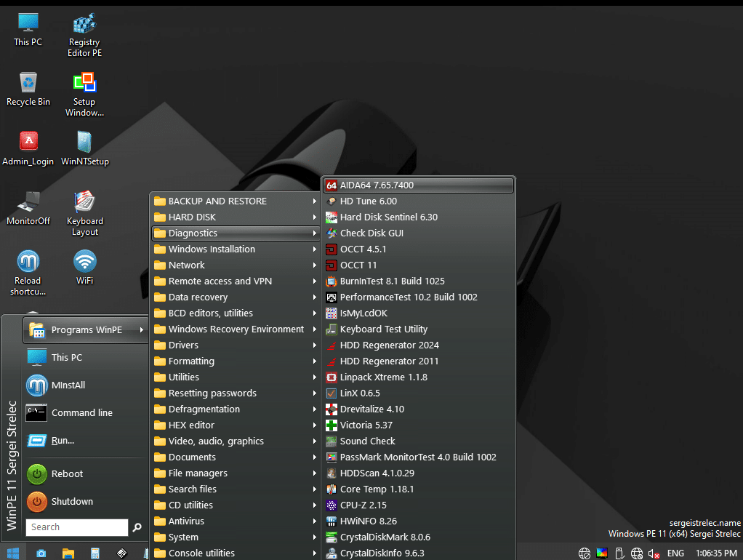Click the MonitorOff desktop icon
The width and height of the screenshot is (743, 560).
(28, 208)
